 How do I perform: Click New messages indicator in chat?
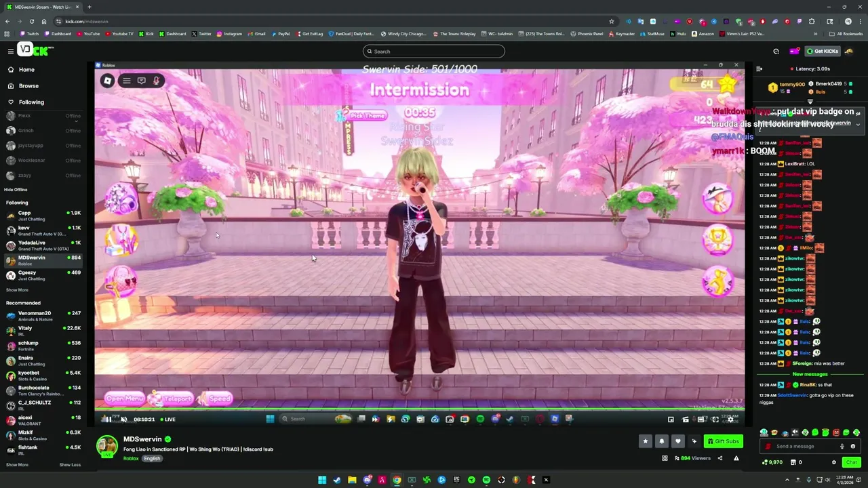(x=810, y=374)
